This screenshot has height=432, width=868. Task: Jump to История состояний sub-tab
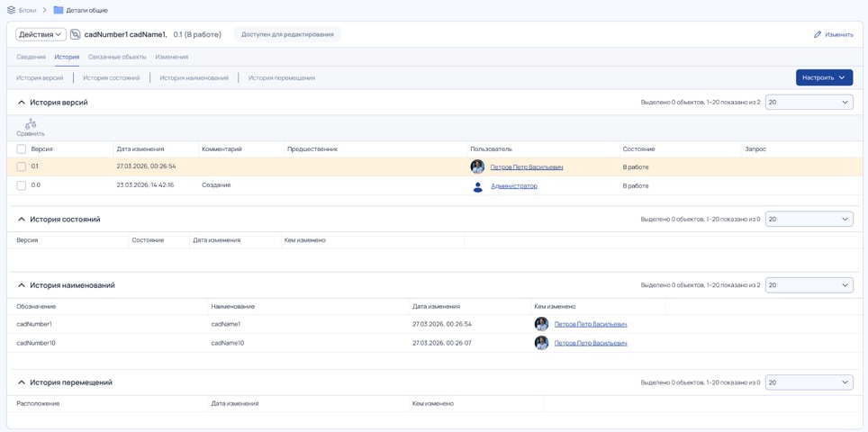click(112, 78)
